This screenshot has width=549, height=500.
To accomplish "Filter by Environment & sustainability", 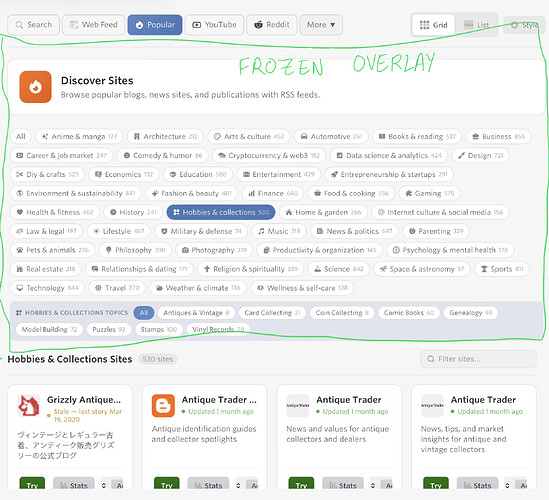I will [76, 193].
